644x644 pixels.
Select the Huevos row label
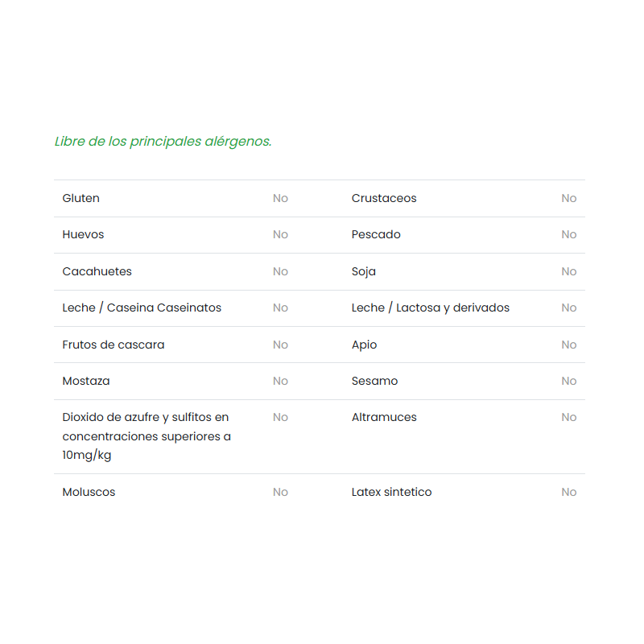pyautogui.click(x=83, y=234)
